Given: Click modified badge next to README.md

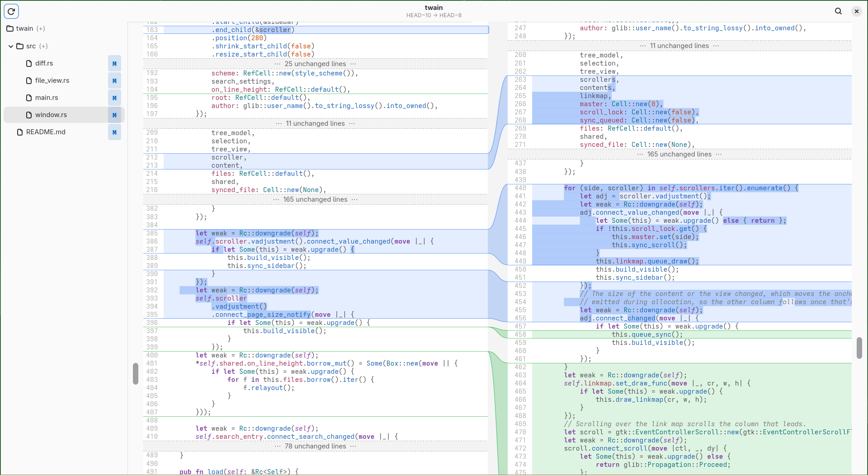Looking at the screenshot, I should click(x=114, y=132).
